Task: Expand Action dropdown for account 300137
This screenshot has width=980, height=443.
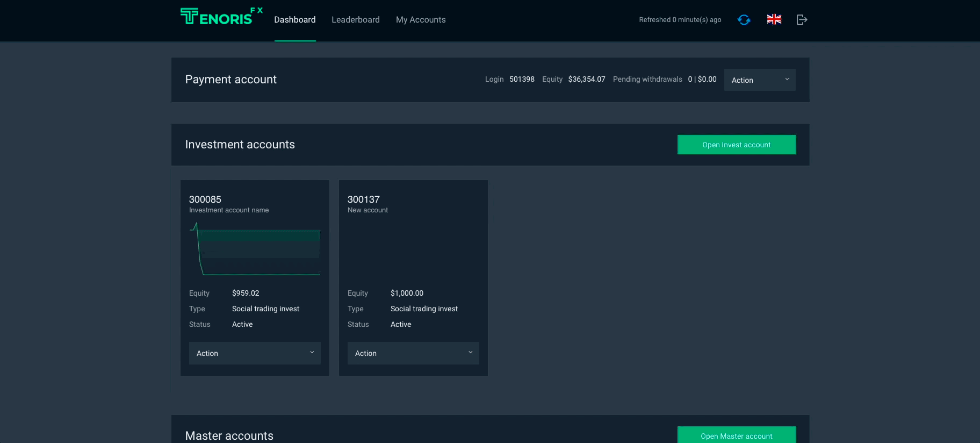Action: pyautogui.click(x=413, y=353)
